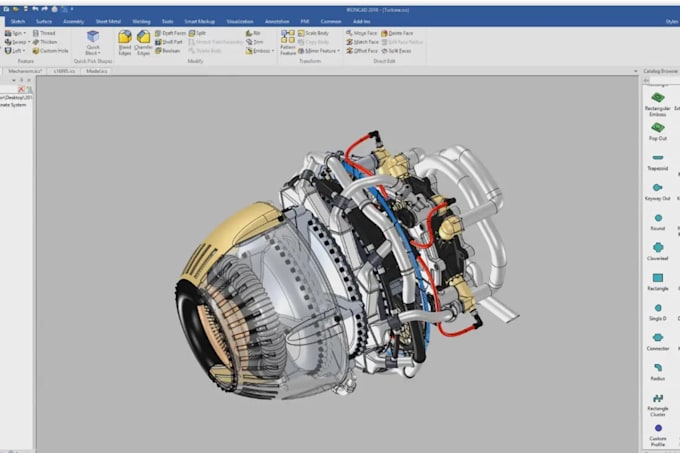Open the Tools ribbon tab

pyautogui.click(x=167, y=21)
